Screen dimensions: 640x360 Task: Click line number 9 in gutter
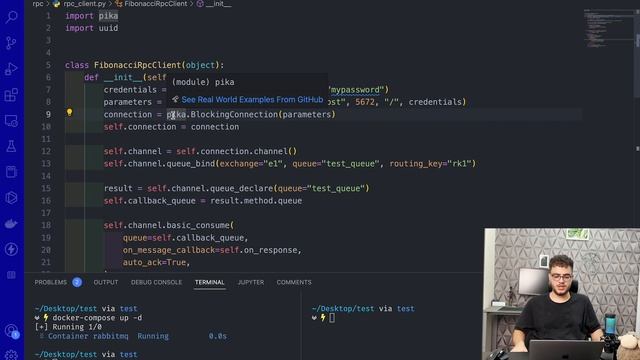click(48, 114)
